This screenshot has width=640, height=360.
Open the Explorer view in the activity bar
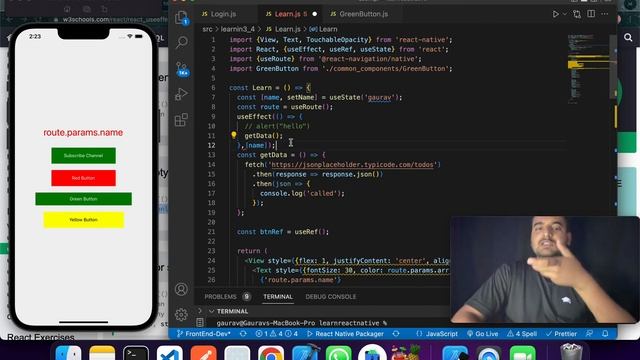pos(182,18)
